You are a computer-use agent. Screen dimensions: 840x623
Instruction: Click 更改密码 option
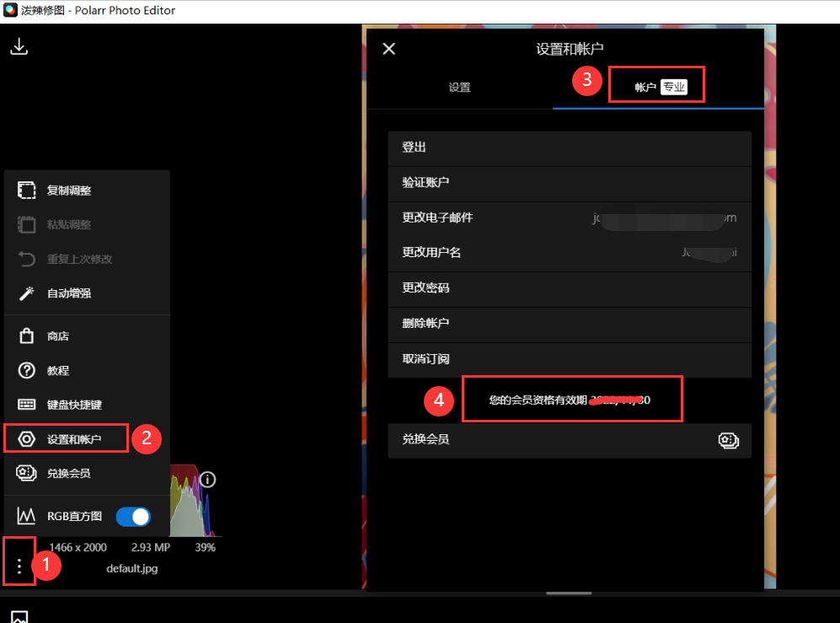coord(569,288)
